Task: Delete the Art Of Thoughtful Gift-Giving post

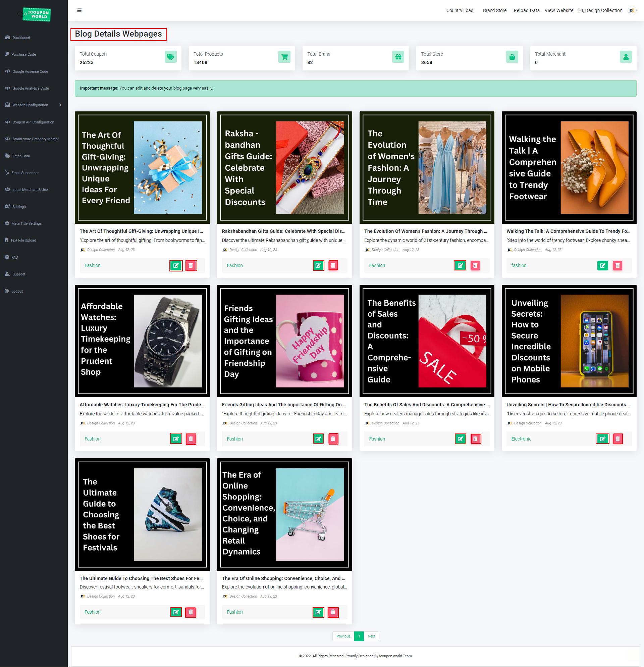Action: 191,265
